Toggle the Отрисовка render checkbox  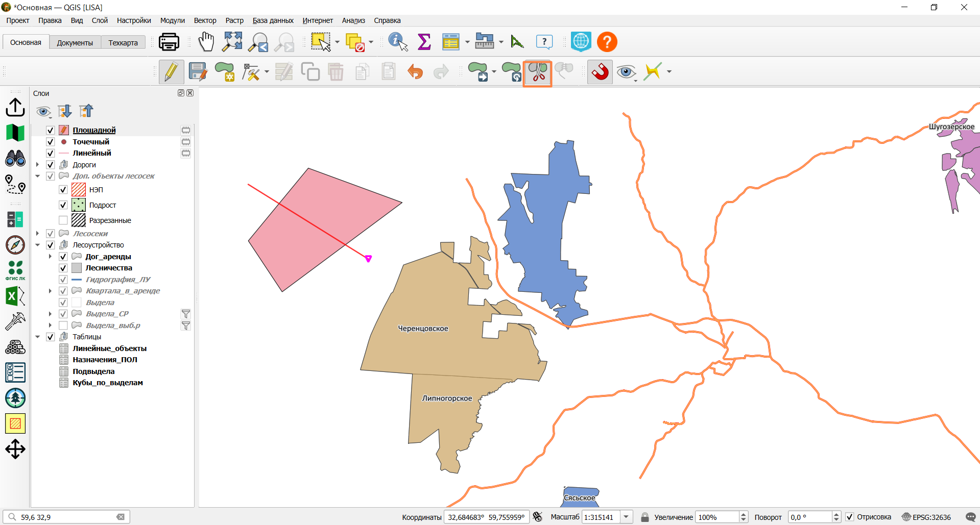850,517
